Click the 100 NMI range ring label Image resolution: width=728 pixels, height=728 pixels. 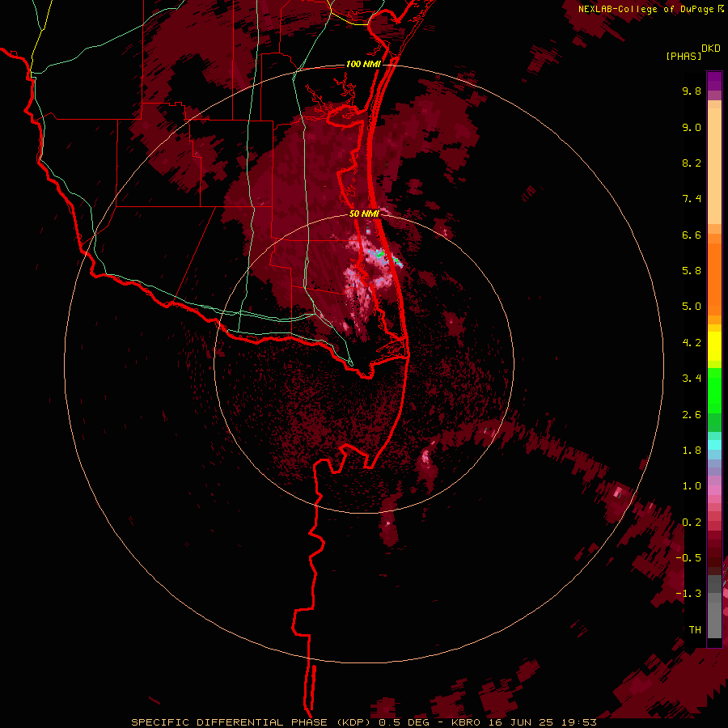(362, 64)
